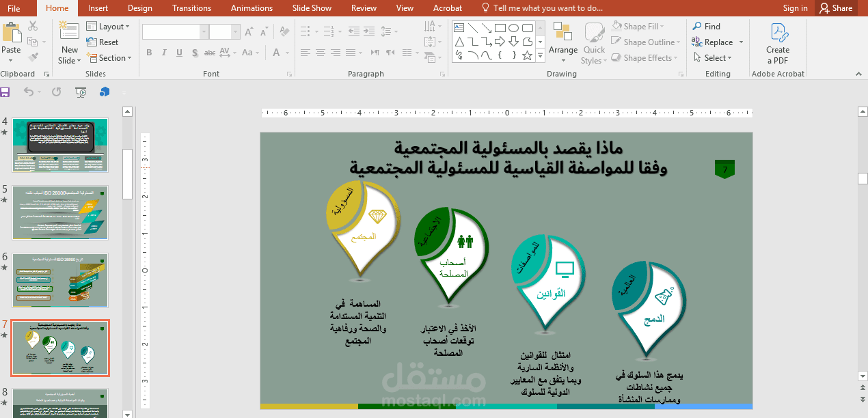This screenshot has height=418, width=868.
Task: Toggle Strikethrough formatting
Action: coord(210,53)
